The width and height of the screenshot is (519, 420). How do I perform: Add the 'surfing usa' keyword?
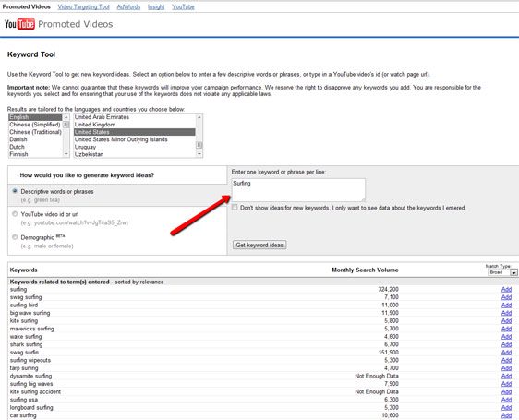(x=506, y=400)
